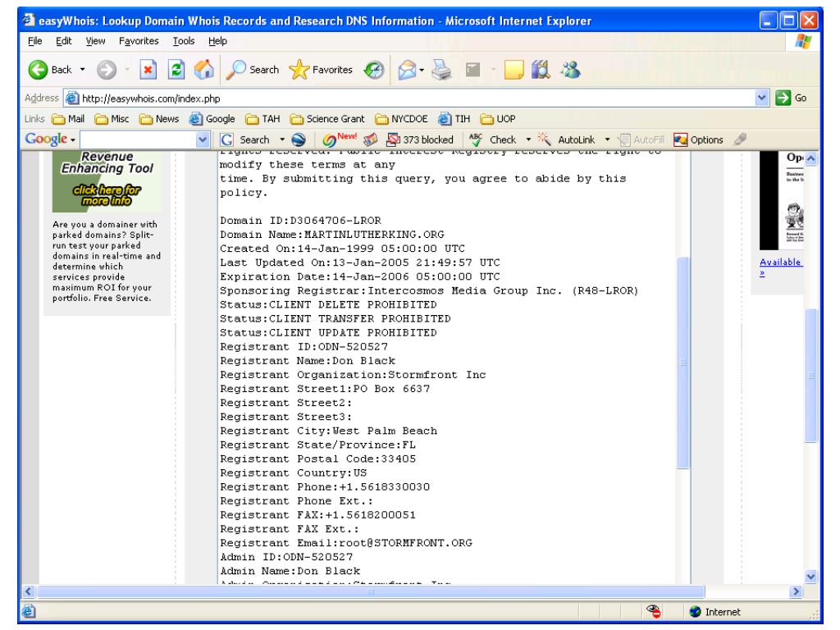
Task: Click the status bar popup-blocked eye icon
Action: (653, 611)
